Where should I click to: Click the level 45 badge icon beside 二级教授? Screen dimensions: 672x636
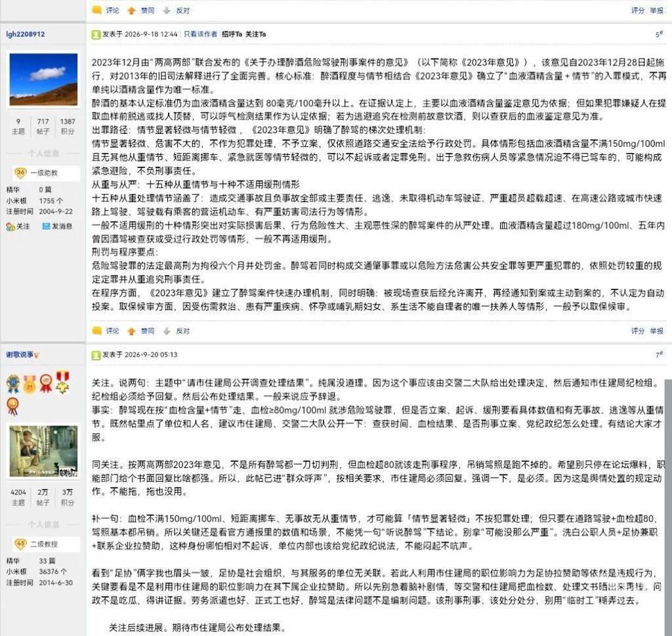20,544
